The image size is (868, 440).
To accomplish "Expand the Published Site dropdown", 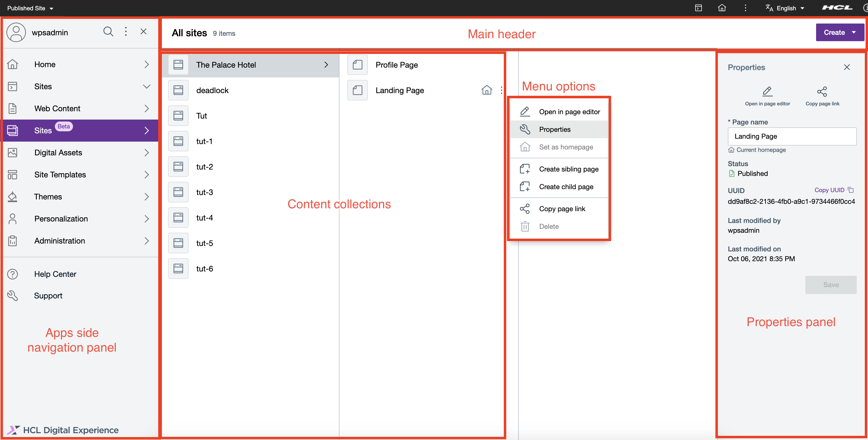I will click(30, 8).
